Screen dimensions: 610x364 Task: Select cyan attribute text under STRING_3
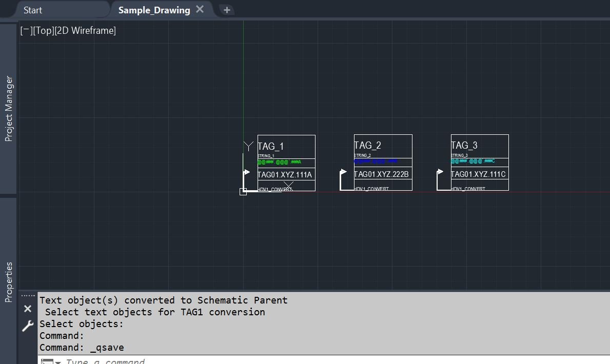(473, 160)
